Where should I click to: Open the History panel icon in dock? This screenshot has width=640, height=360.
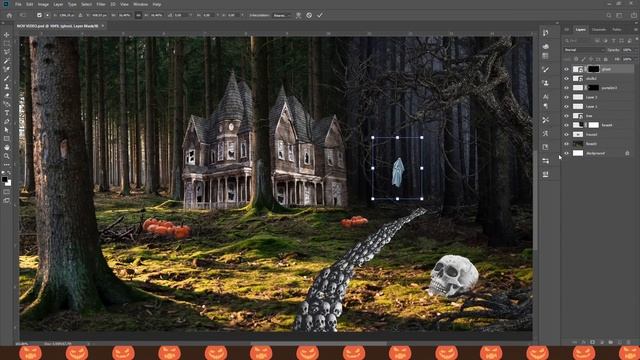(546, 33)
